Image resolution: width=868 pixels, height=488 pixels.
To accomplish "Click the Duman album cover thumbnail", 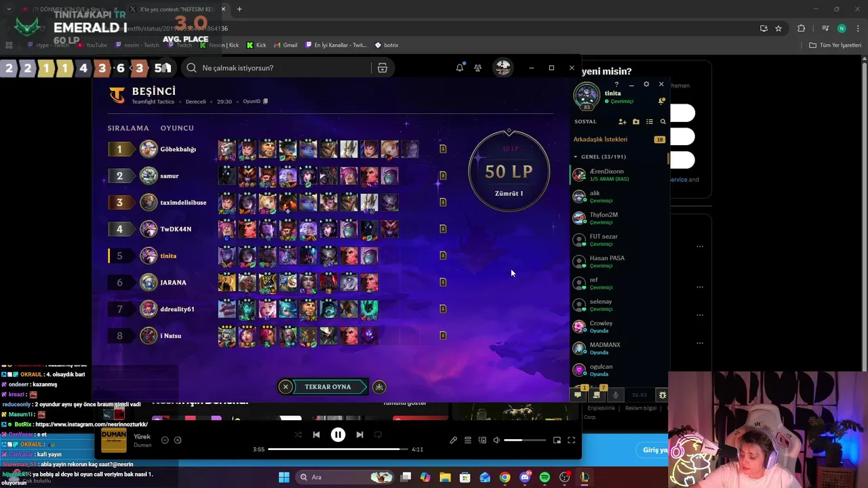I will click(113, 441).
